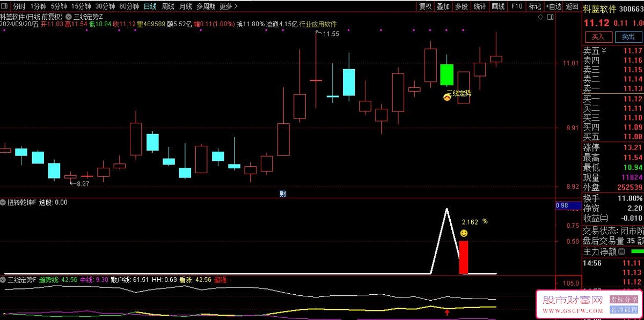
Task: Click the 趋势线: 42.56 indicator value
Action: point(58,280)
